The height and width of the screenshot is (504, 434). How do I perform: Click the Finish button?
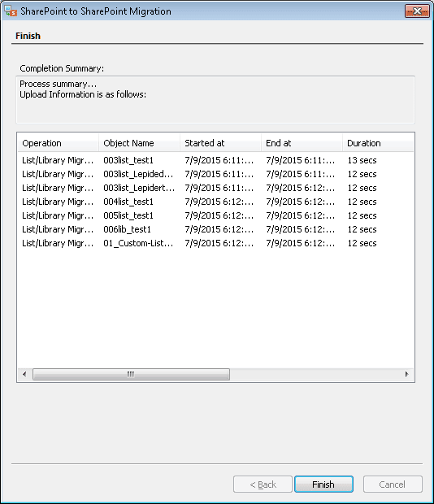(x=323, y=484)
